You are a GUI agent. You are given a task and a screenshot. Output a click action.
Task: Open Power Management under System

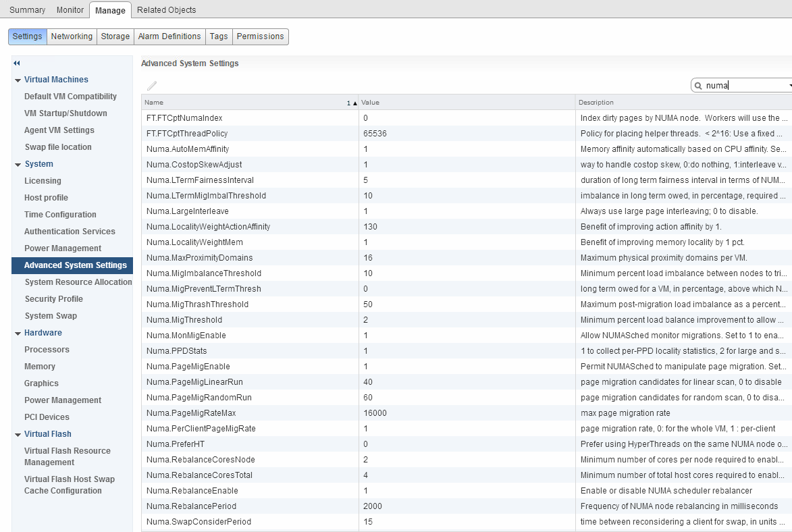point(63,248)
